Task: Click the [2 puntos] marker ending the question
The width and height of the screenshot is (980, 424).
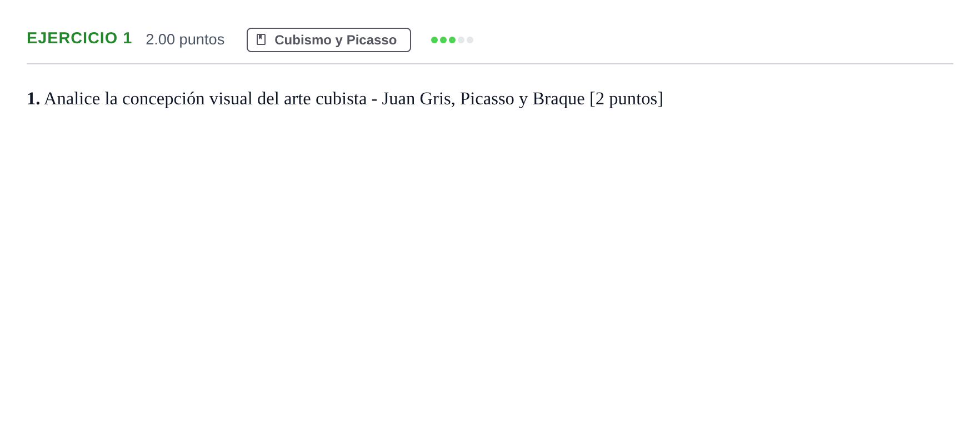Action: pos(626,99)
